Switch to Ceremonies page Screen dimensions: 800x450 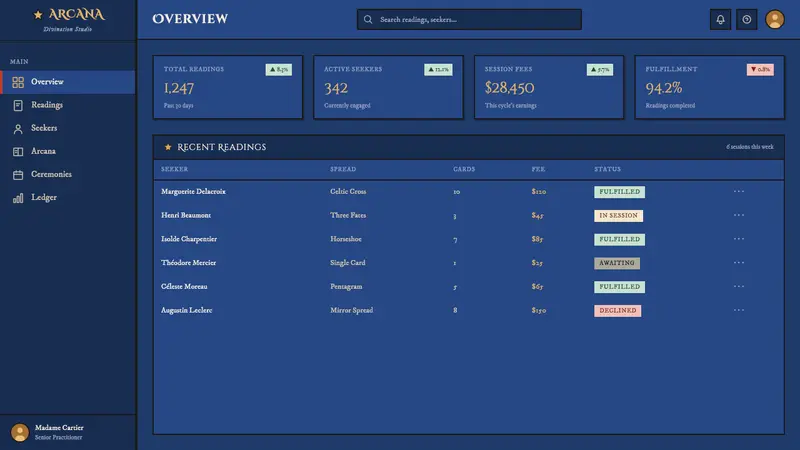(68, 174)
